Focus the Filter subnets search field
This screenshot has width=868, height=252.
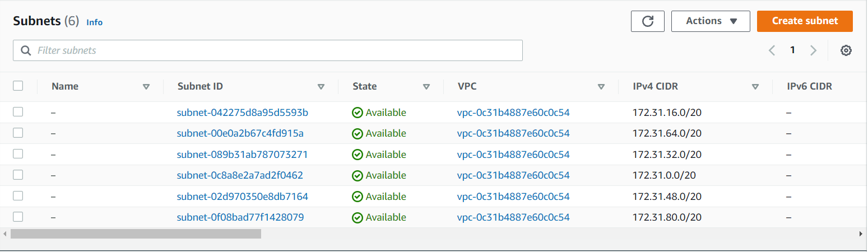click(x=268, y=50)
